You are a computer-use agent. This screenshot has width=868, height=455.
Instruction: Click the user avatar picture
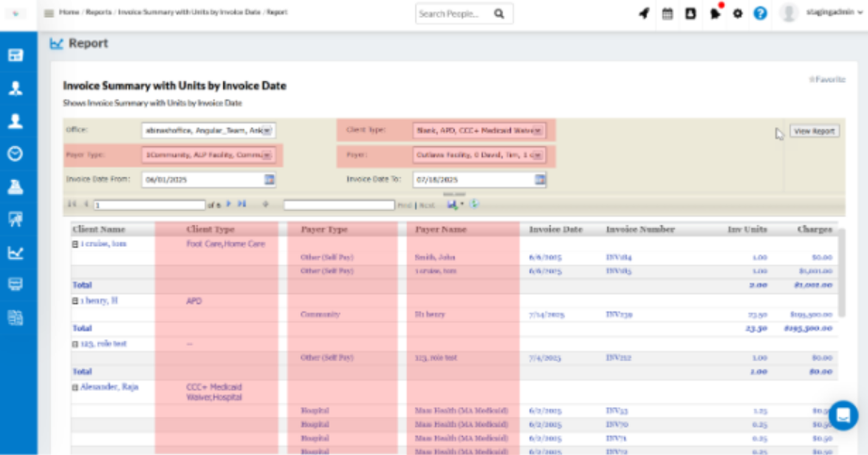pos(788,13)
